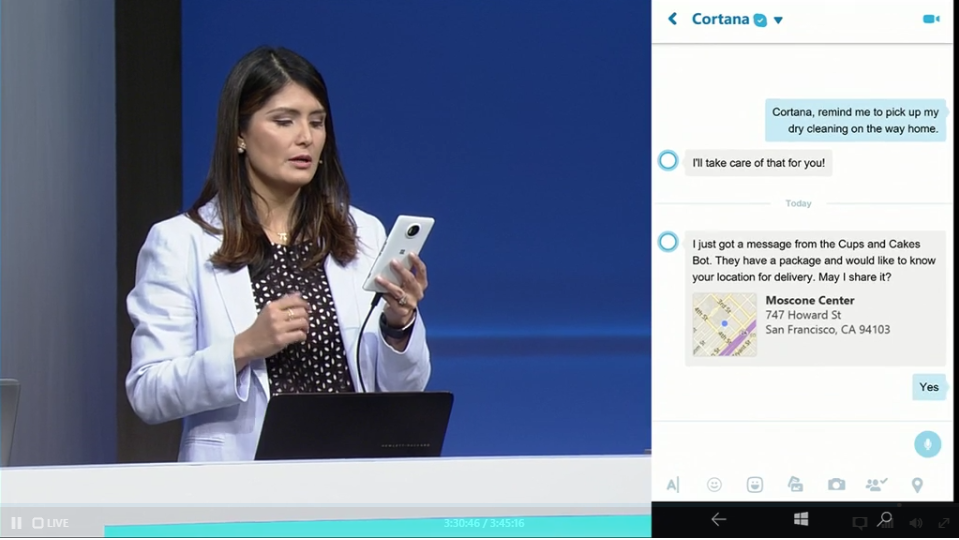
Task: Expand the video to fullscreen
Action: coord(944,523)
